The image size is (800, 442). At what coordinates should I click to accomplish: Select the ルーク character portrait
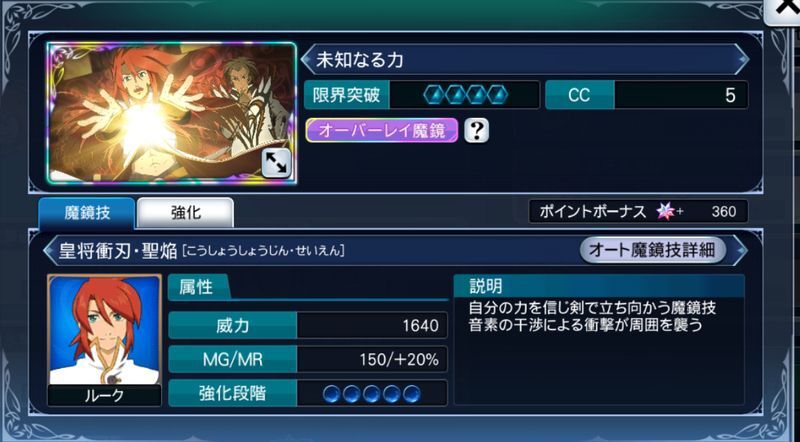tap(105, 340)
